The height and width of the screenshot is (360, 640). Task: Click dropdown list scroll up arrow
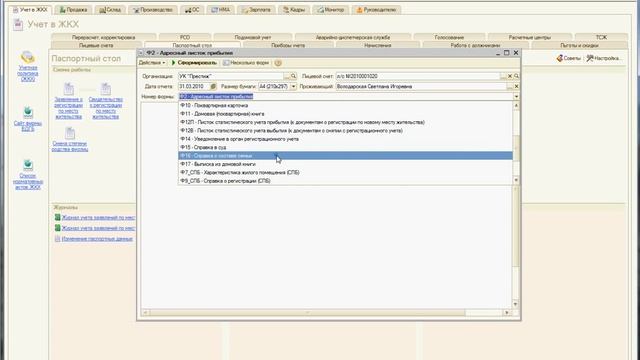516,105
